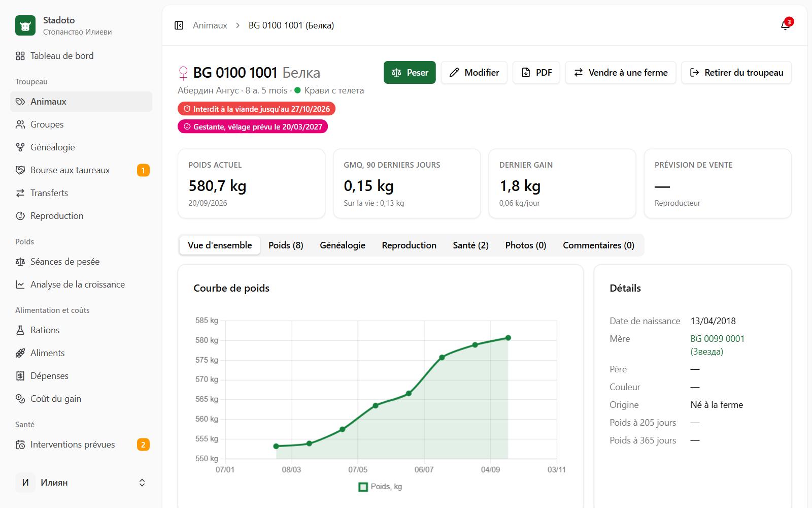Open the Rations page

[81, 330]
